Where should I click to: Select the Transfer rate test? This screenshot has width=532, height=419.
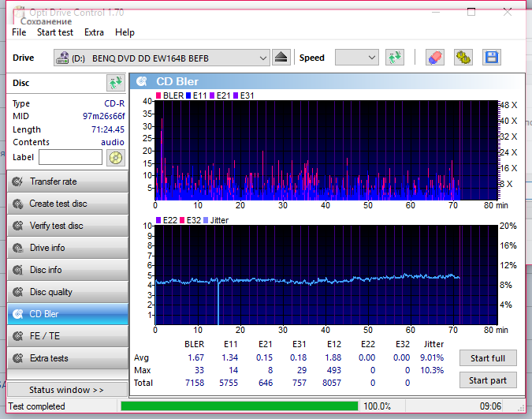pyautogui.click(x=67, y=181)
